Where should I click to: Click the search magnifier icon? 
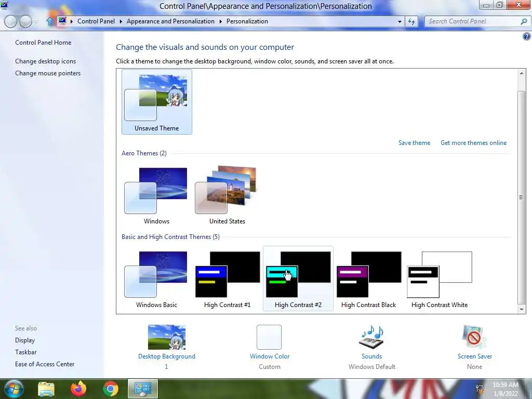coord(524,21)
